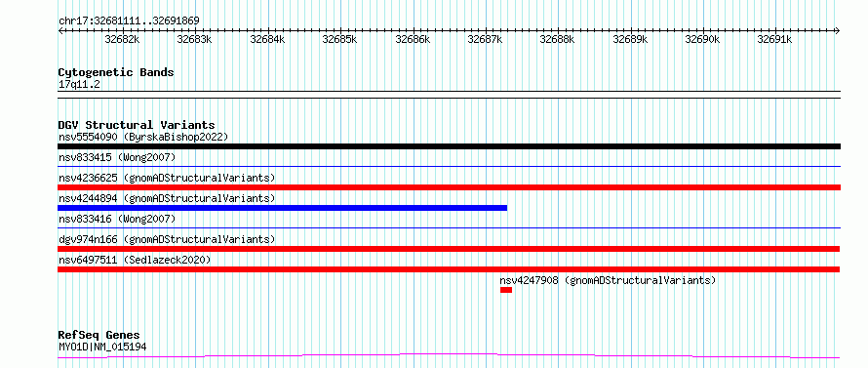Viewport: 868px width, 368px height.
Task: Click the 32682k ruler tick label
Action: (122, 39)
